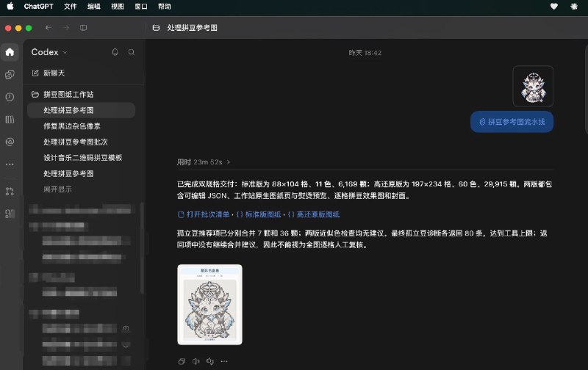Collapse the 拼豆图纸工作站 project
Image resolution: width=588 pixels, height=370 pixels.
[68, 95]
